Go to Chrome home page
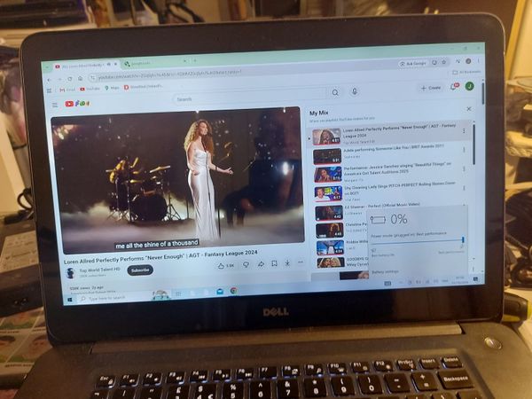The width and height of the screenshot is (532, 399). point(80,78)
